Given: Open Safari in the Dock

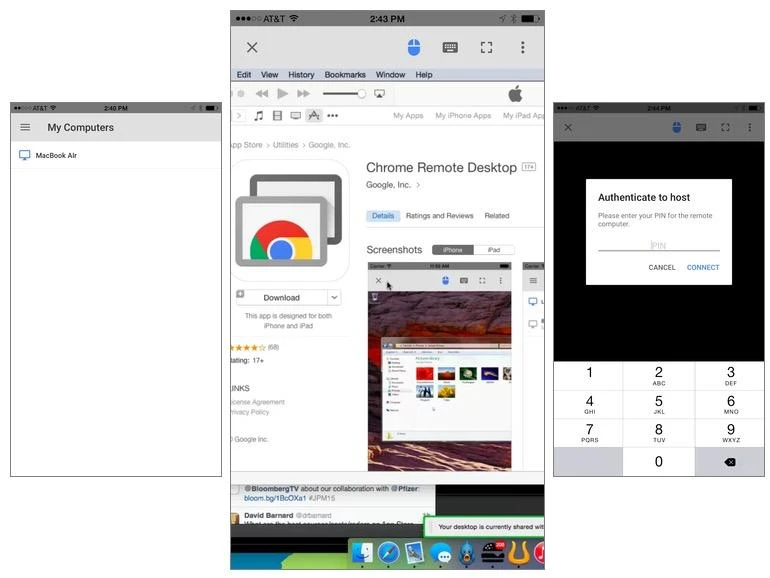Looking at the screenshot, I should (x=388, y=553).
